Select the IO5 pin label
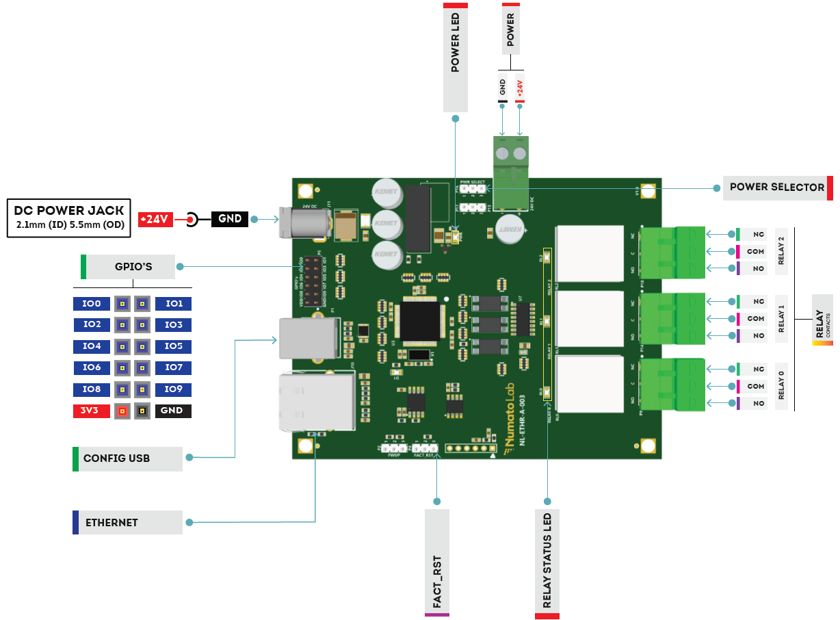 174,346
